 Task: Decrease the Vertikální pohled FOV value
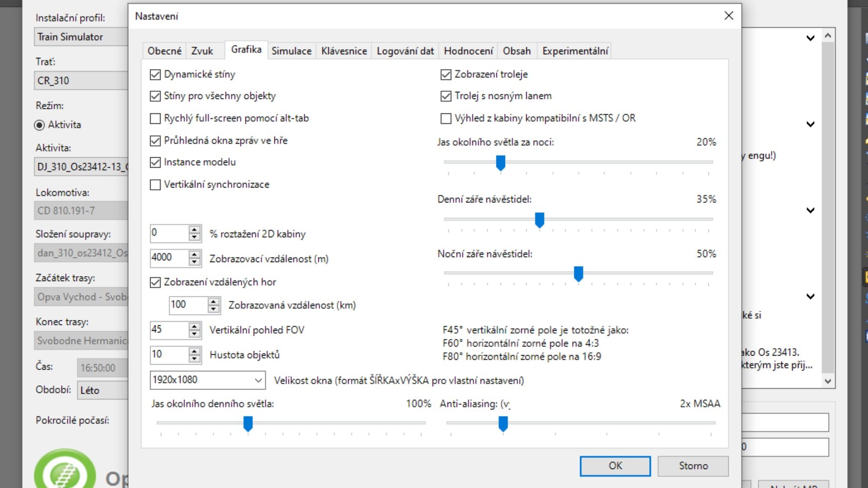tap(194, 334)
